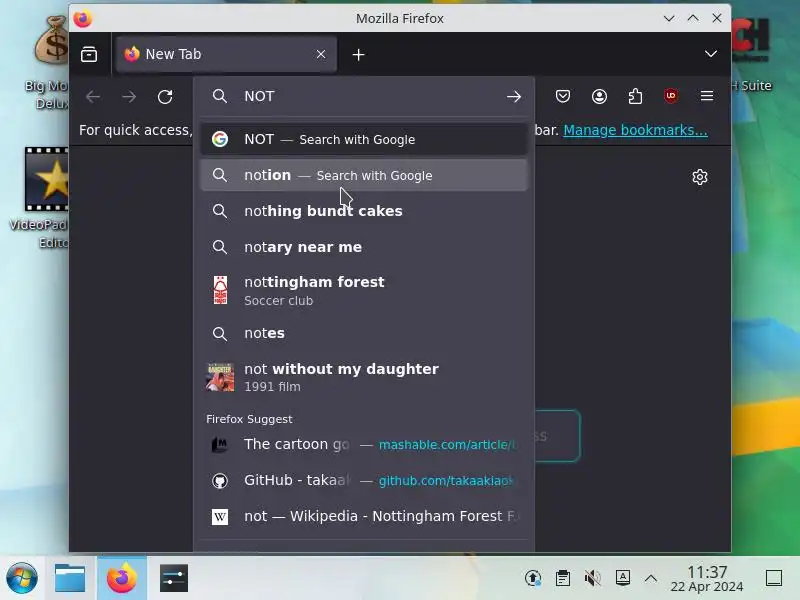
Task: Close the New Tab tab
Action: [321, 54]
